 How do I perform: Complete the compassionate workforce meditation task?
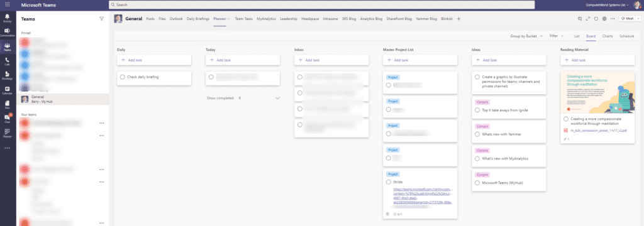point(566,119)
